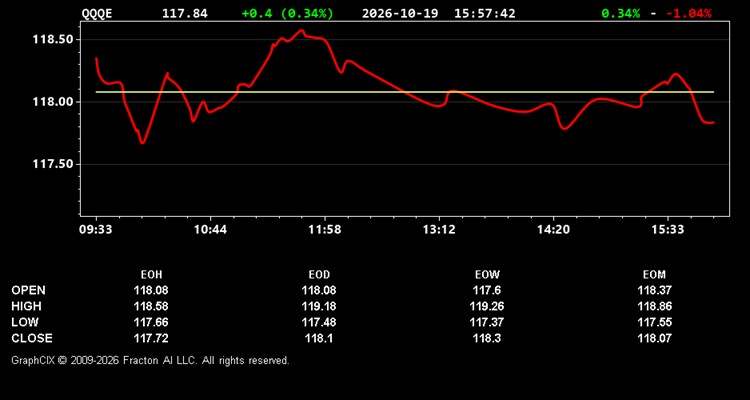Click the EOD column header
This screenshot has height=400, width=750.
click(319, 275)
